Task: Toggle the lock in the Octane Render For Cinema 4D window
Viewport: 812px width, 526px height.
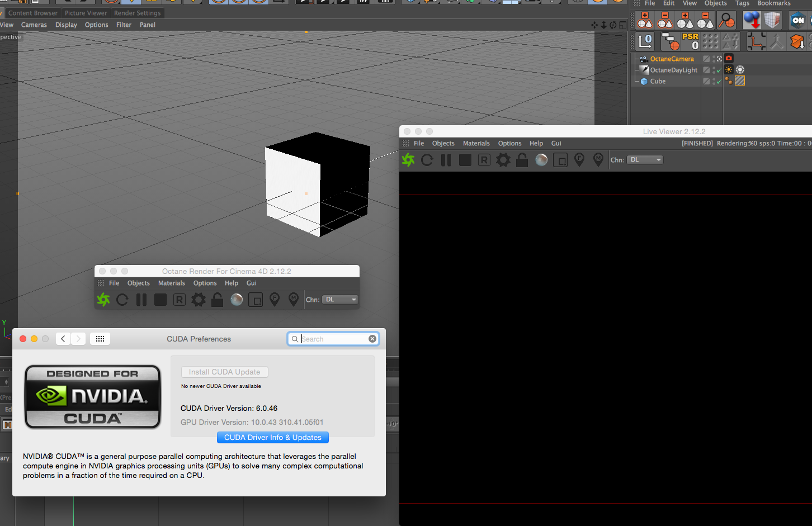Action: tap(218, 300)
